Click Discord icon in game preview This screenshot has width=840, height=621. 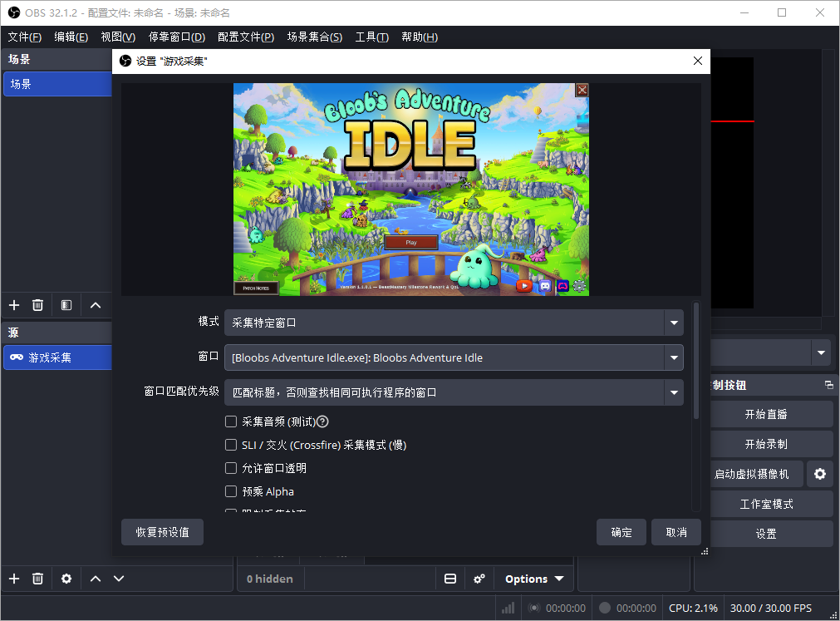pyautogui.click(x=545, y=286)
